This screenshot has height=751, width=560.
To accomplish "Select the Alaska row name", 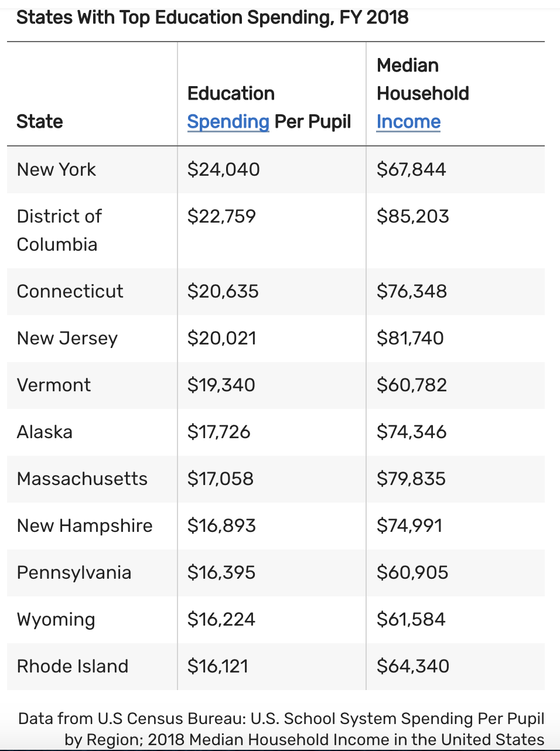I will point(45,432).
